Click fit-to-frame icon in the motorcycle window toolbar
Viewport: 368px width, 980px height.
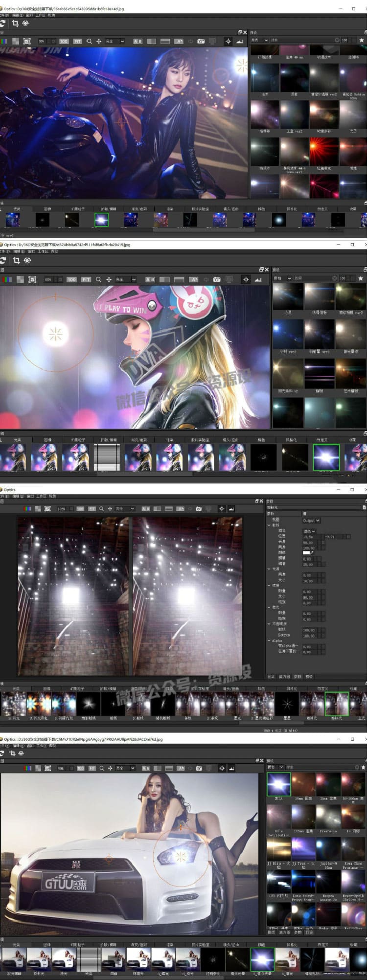pyautogui.click(x=27, y=42)
